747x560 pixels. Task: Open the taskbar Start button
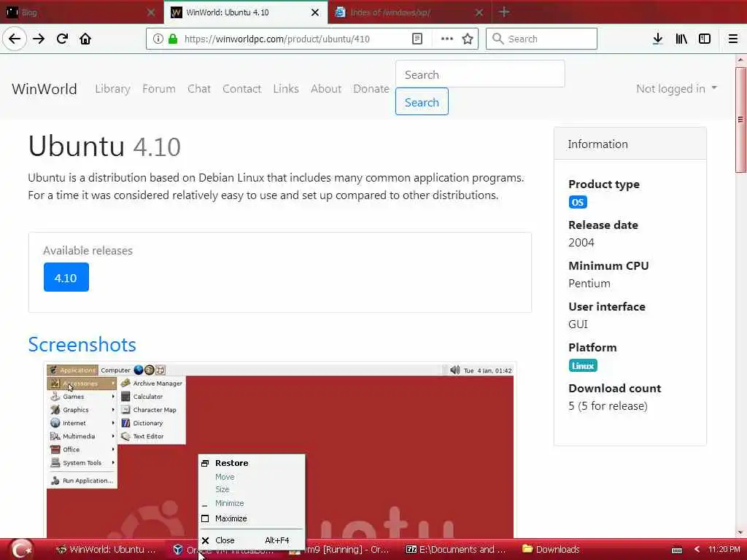click(x=21, y=550)
